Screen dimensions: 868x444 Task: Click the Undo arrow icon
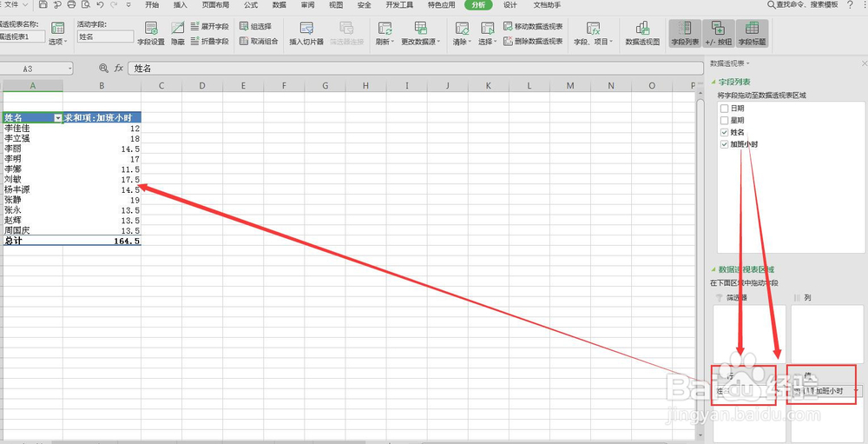coord(100,4)
